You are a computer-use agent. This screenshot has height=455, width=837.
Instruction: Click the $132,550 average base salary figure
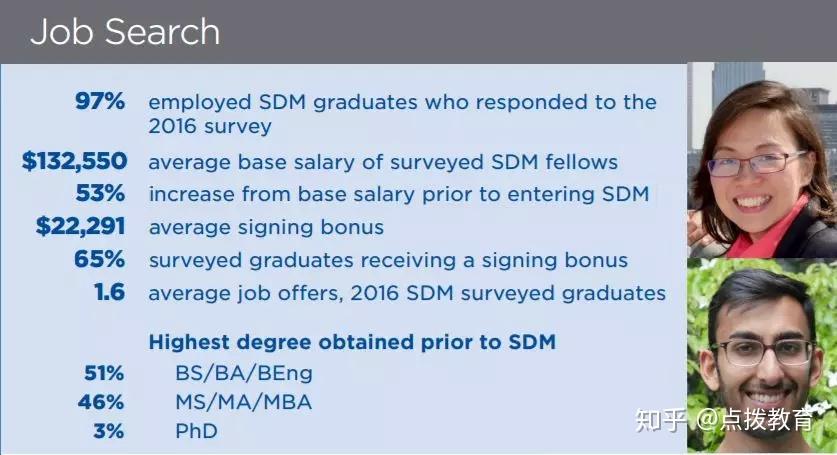tap(74, 161)
